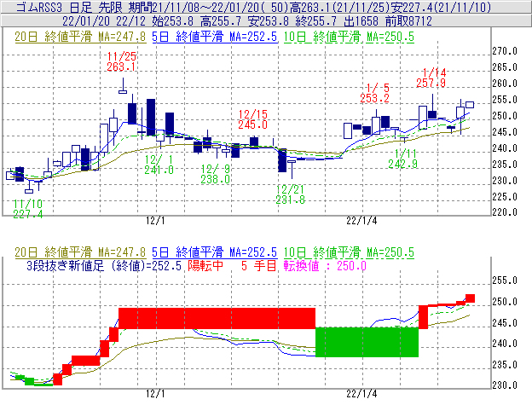Click the 270.0 price axis label

(x=505, y=51)
